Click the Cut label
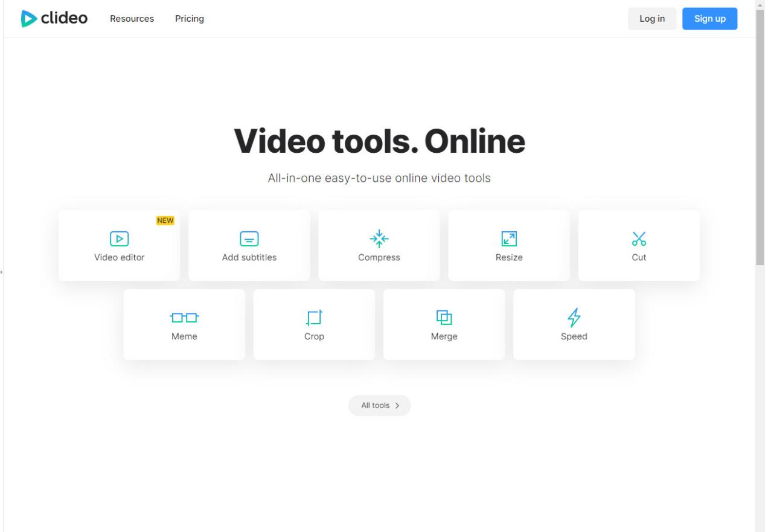 pyautogui.click(x=639, y=258)
